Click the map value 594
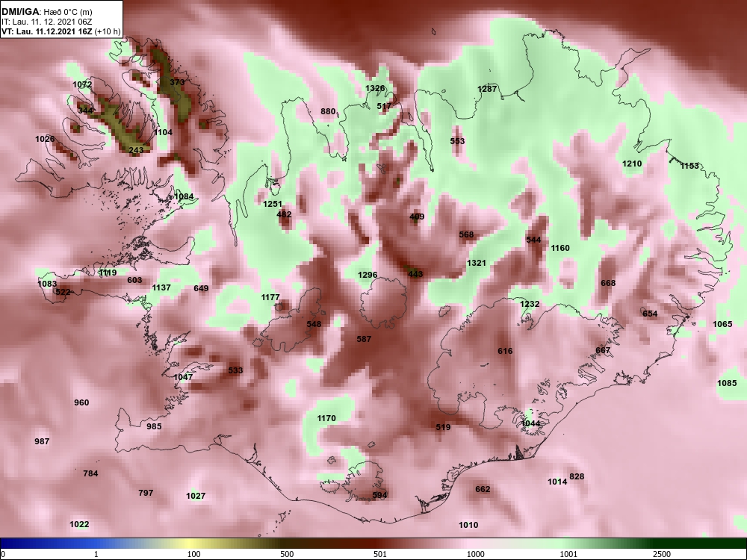 [x=379, y=495]
